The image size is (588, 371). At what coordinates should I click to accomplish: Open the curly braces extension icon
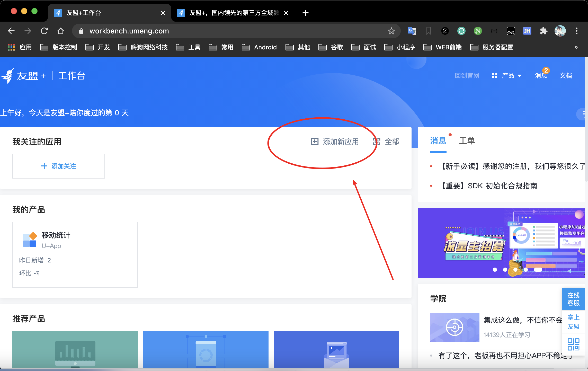point(494,31)
